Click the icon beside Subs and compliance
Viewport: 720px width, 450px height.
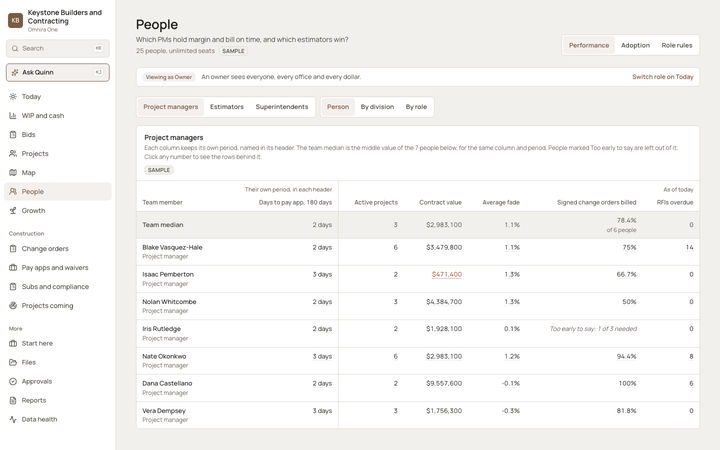[13, 287]
